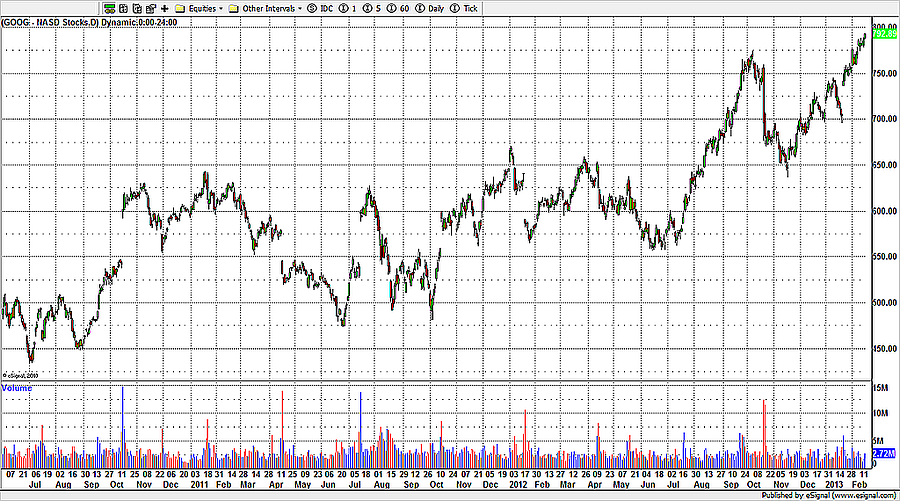Switch chart to 1-minute interval
The image size is (900, 501).
click(355, 8)
